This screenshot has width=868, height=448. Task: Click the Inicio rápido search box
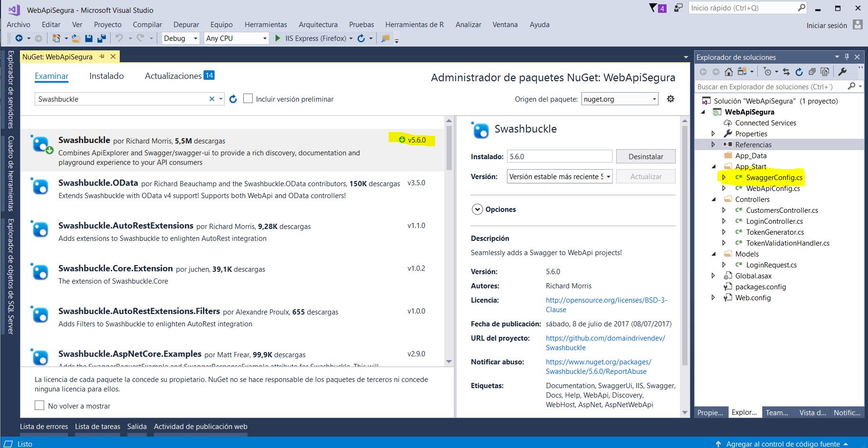pyautogui.click(x=743, y=8)
